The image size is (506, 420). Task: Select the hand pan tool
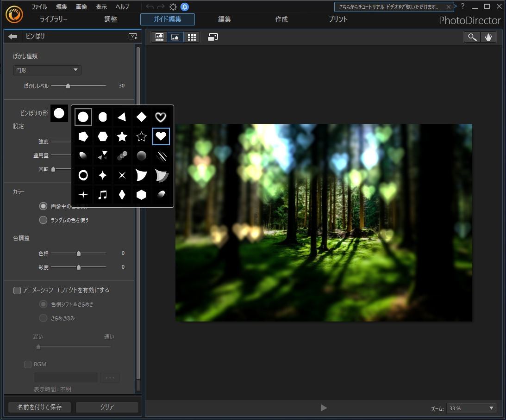[488, 37]
